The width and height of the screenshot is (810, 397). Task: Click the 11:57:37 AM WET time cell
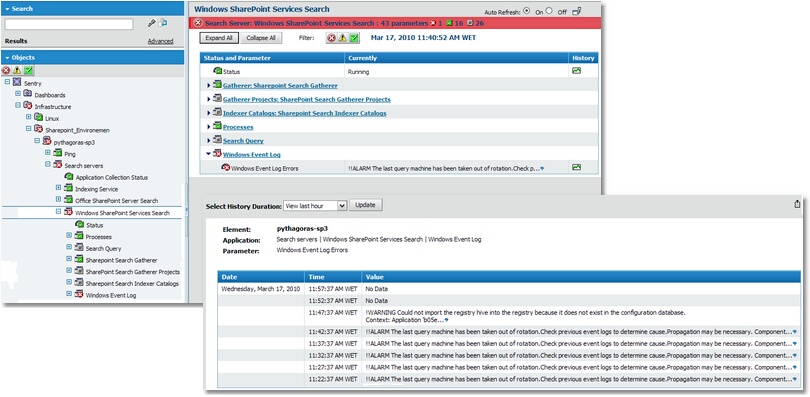coord(333,289)
